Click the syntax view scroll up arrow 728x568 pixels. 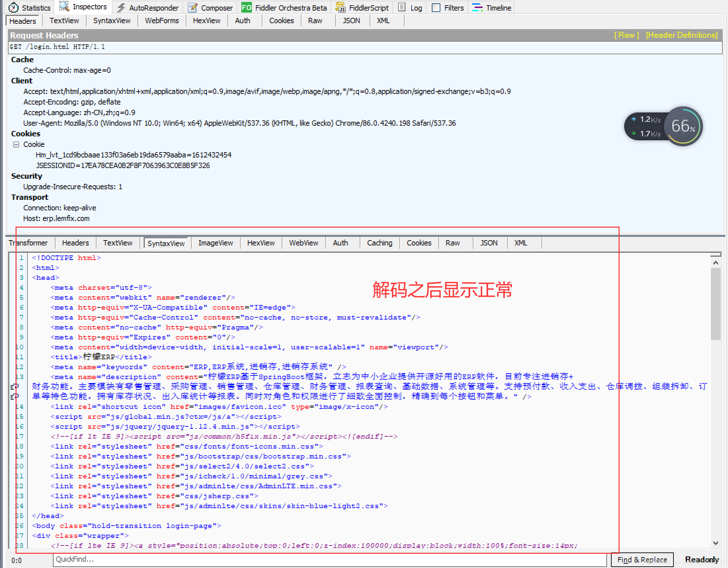[715, 262]
